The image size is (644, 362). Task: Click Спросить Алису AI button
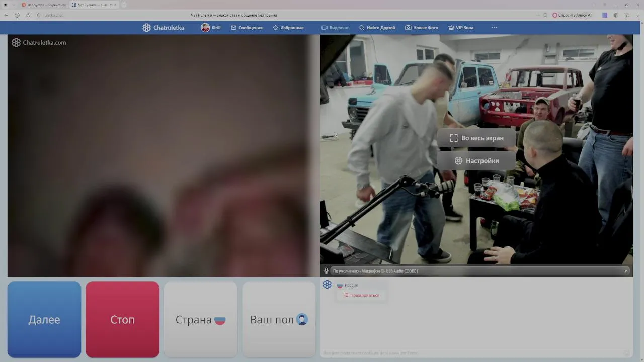click(x=572, y=15)
